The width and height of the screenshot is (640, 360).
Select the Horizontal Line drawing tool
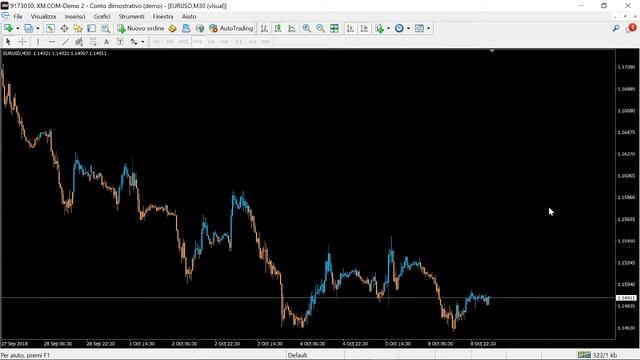pos(52,42)
